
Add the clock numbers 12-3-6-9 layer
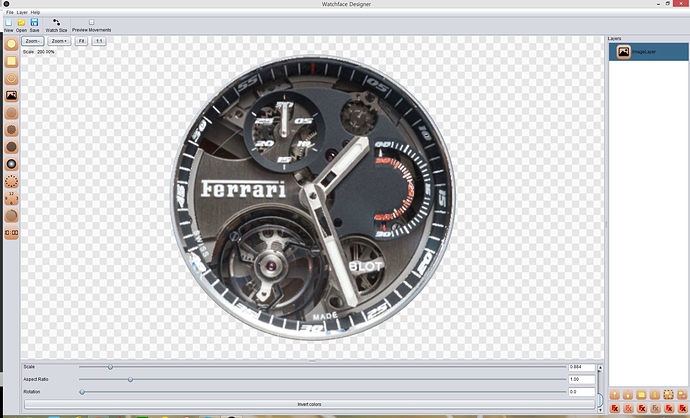click(x=11, y=198)
